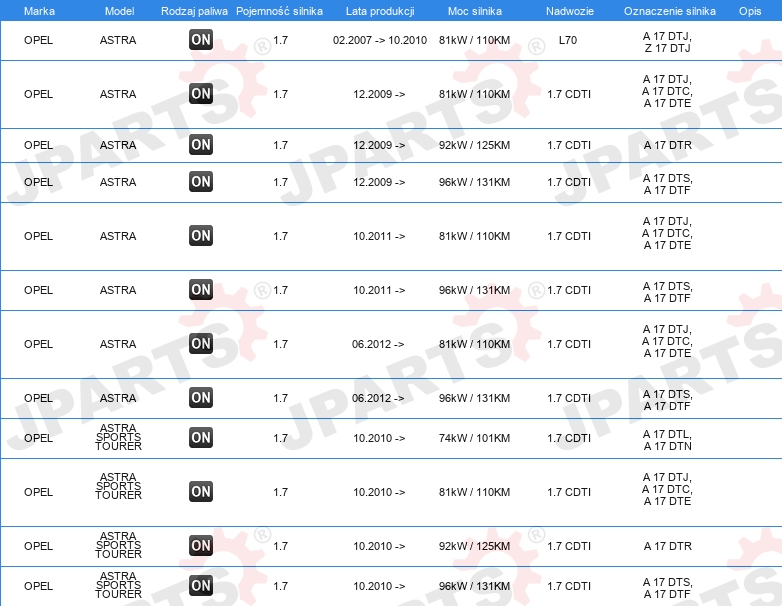Click ON icon in Astra 06.2012 96kW row
Image resolution: width=782 pixels, height=606 pixels.
click(x=201, y=398)
